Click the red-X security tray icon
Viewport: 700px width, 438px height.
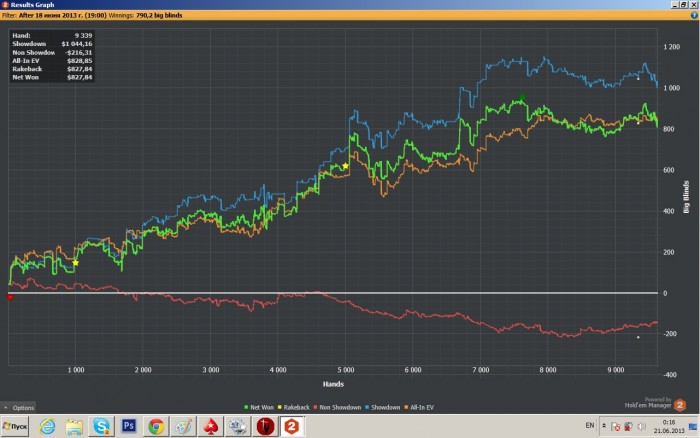[616, 427]
